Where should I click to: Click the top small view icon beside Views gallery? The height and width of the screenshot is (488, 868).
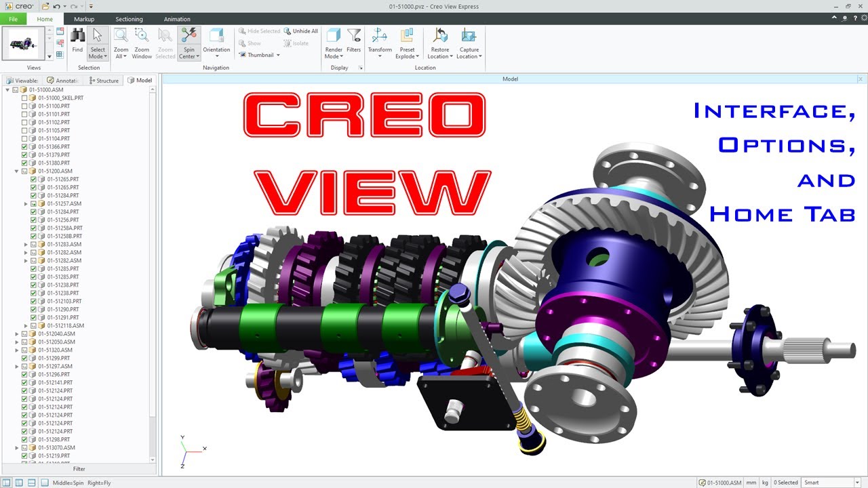[60, 31]
